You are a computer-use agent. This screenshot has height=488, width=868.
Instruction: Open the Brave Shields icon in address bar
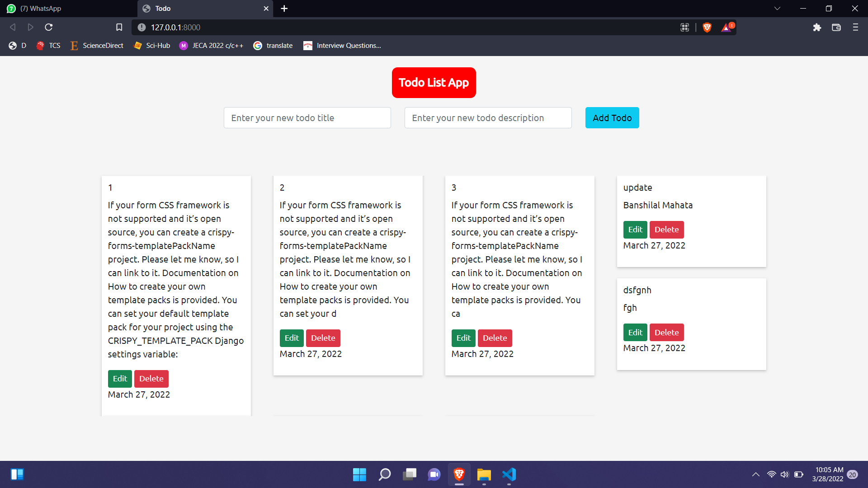(x=707, y=27)
